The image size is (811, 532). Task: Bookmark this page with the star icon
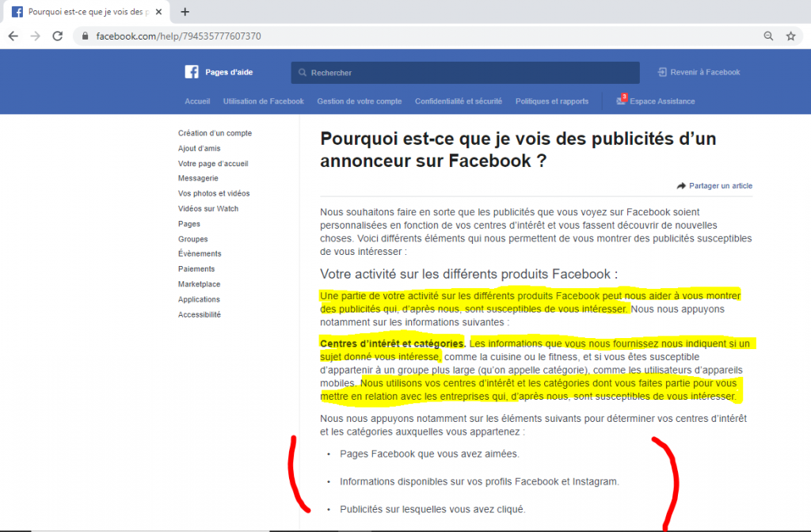[x=791, y=36]
